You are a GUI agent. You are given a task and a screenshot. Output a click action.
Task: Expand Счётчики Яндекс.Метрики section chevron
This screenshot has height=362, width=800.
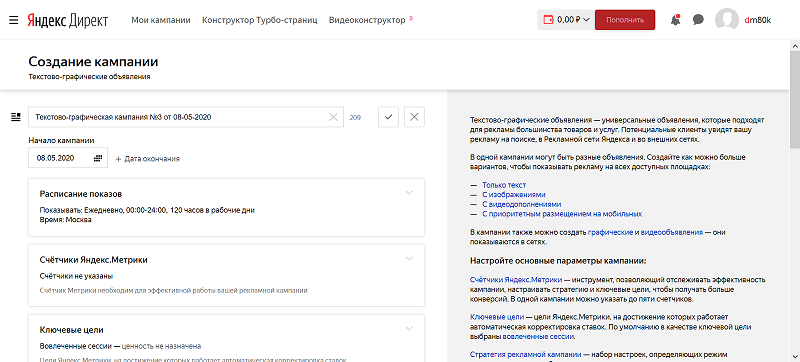tap(409, 258)
